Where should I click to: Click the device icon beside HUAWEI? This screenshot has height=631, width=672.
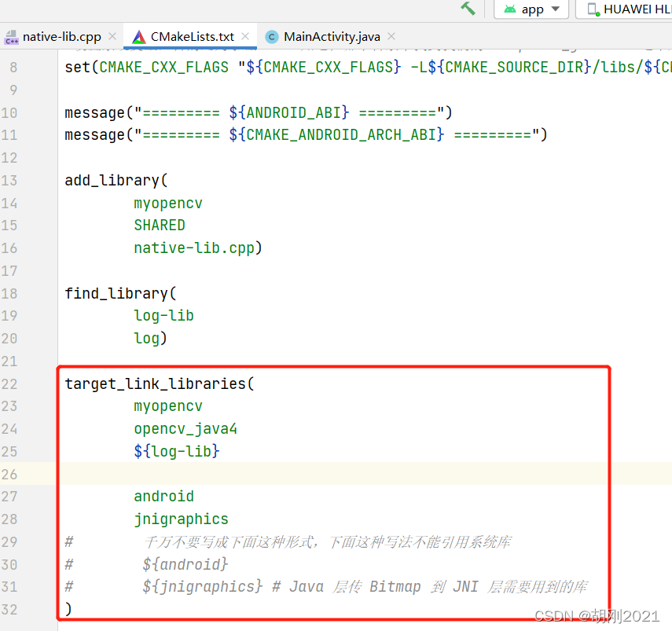point(593,9)
